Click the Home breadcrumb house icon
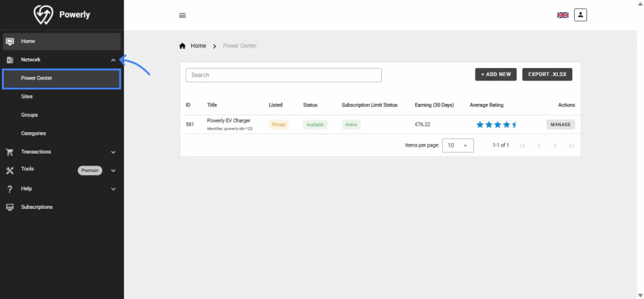Image resolution: width=644 pixels, height=299 pixels. point(183,46)
